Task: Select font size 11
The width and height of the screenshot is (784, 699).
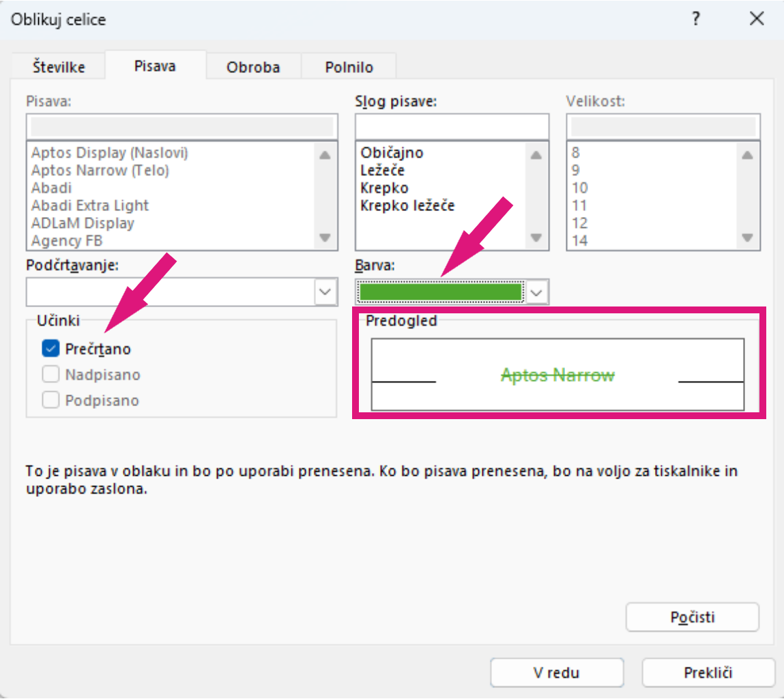Action: point(579,205)
